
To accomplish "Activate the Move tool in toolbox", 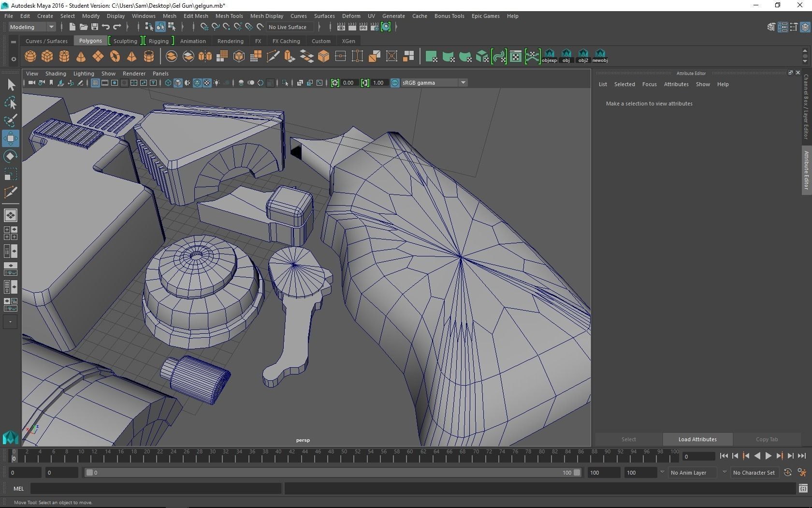I will click(x=11, y=138).
